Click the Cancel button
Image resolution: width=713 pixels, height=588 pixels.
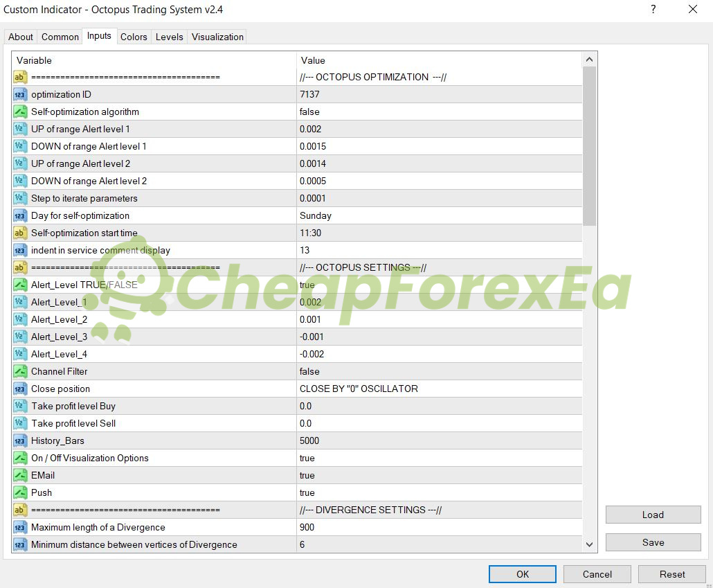(x=597, y=574)
